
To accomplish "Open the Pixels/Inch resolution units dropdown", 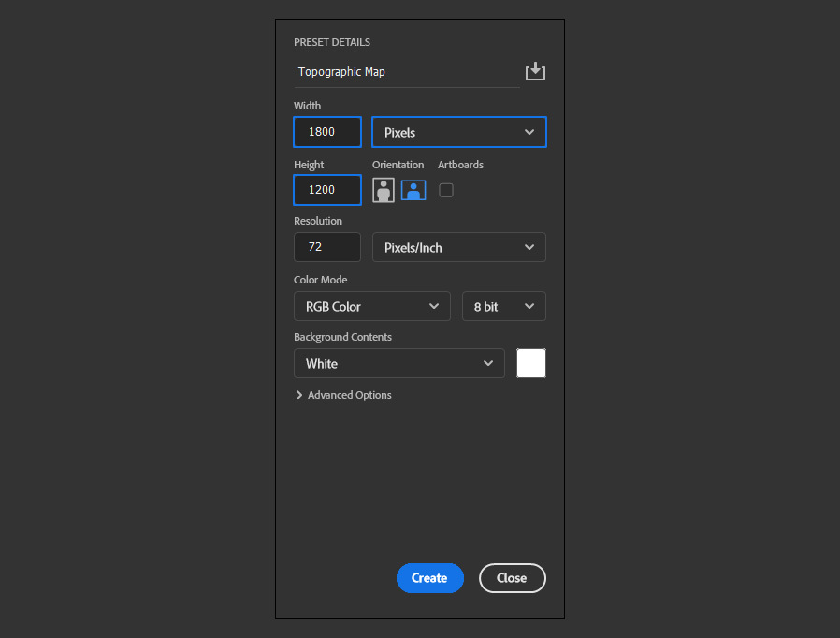I will pyautogui.click(x=459, y=247).
